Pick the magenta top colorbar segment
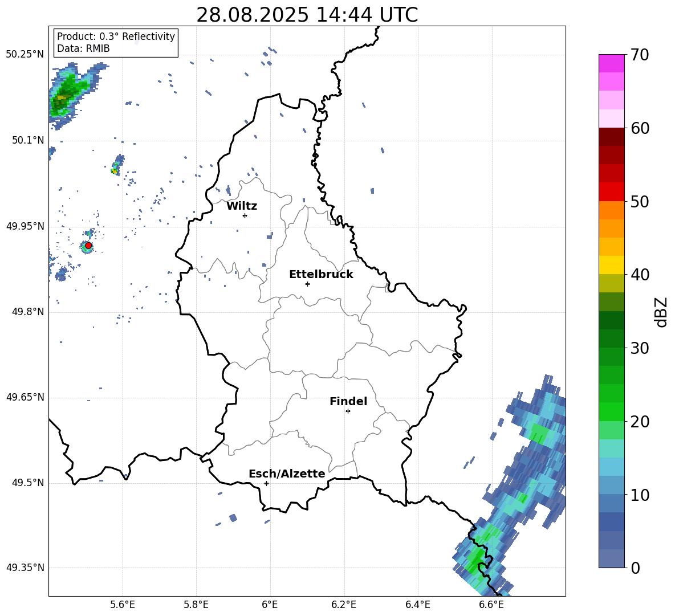Image resolution: width=675 pixels, height=616 pixels. point(612,63)
